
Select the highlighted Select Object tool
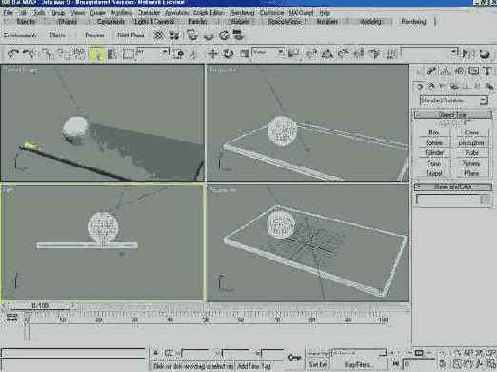coord(97,54)
